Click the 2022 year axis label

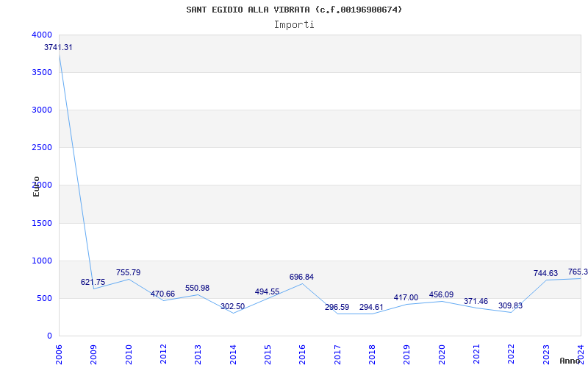511,355
